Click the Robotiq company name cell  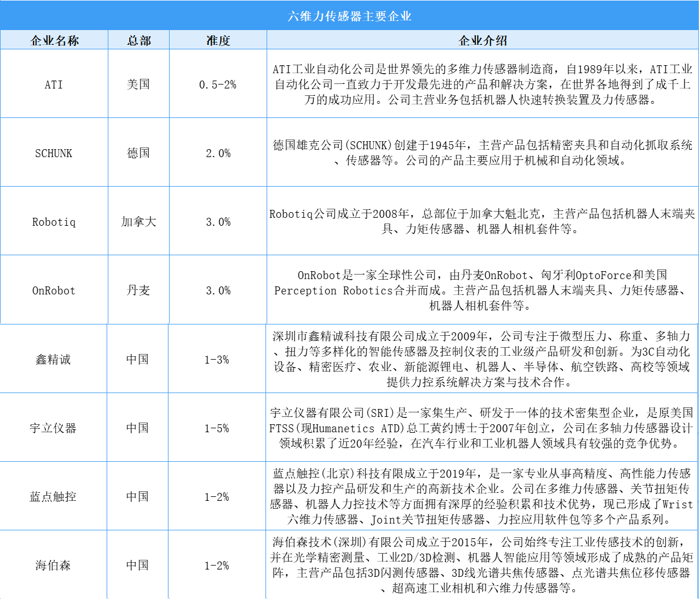tap(54, 221)
